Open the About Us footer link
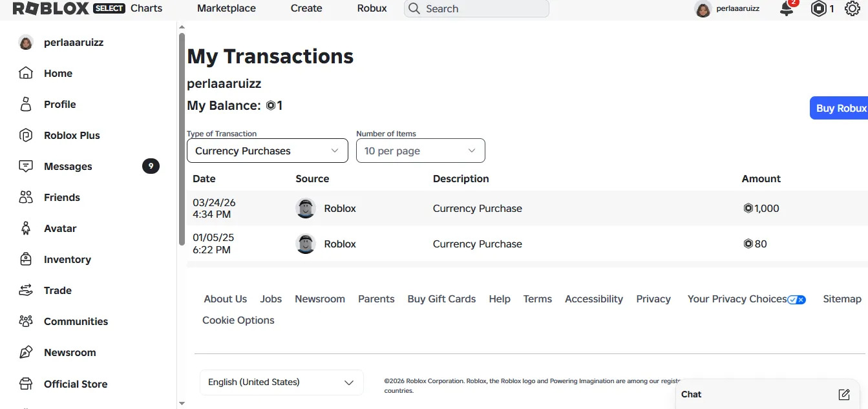The width and height of the screenshot is (868, 409). (x=226, y=299)
